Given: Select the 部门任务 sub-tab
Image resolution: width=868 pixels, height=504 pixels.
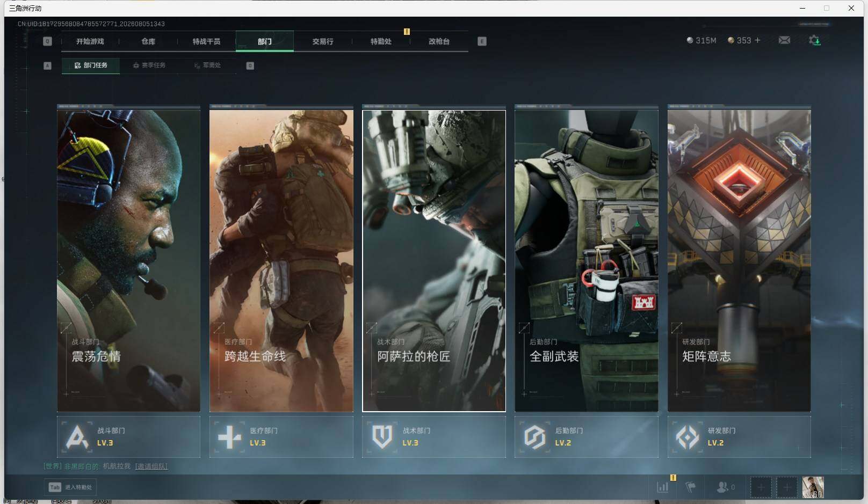Looking at the screenshot, I should (91, 65).
